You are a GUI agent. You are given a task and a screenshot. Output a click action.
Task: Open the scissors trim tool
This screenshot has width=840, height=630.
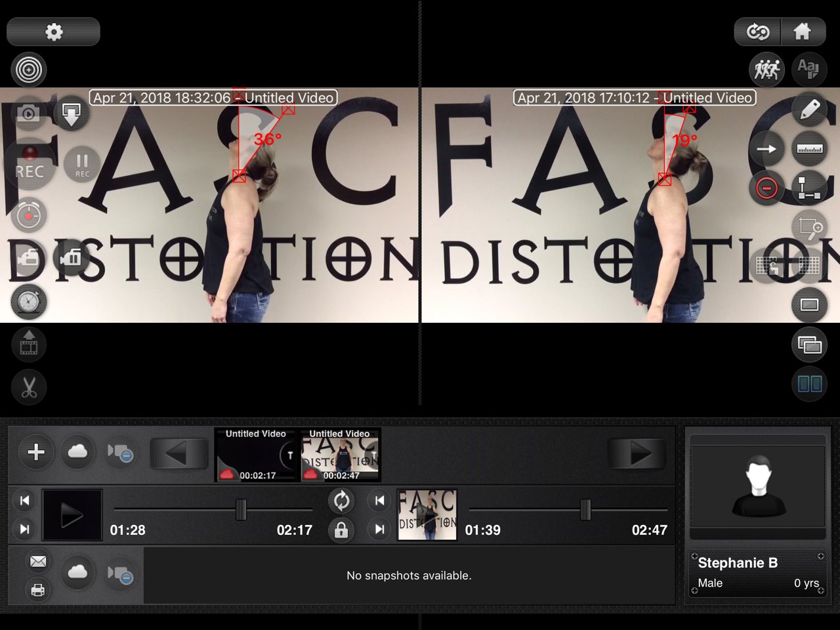click(x=29, y=387)
